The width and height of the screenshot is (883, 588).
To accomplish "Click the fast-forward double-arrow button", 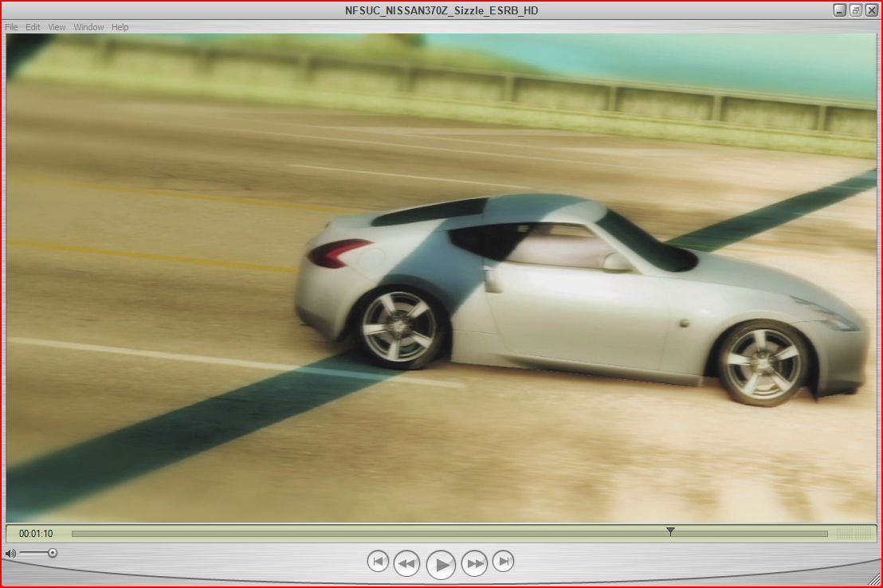I will (x=475, y=563).
